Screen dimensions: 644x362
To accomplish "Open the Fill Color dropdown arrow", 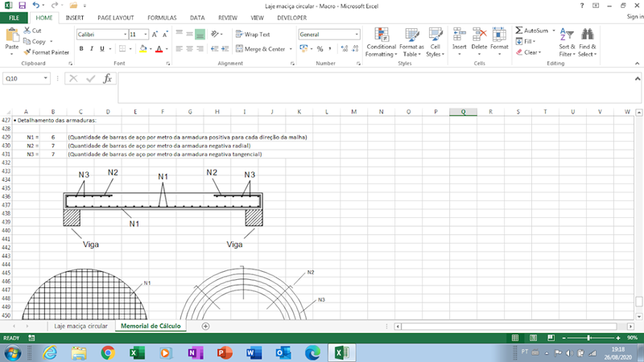I will 151,49.
